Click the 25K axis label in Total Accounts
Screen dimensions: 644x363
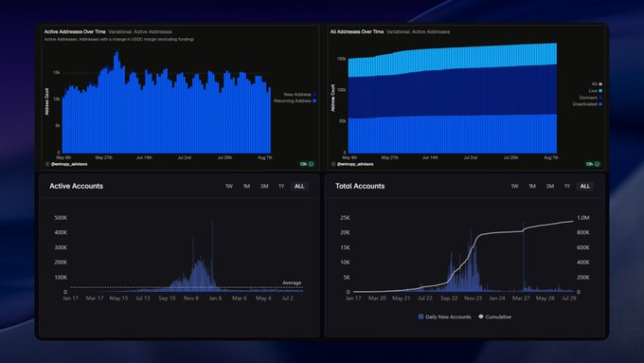tap(345, 217)
